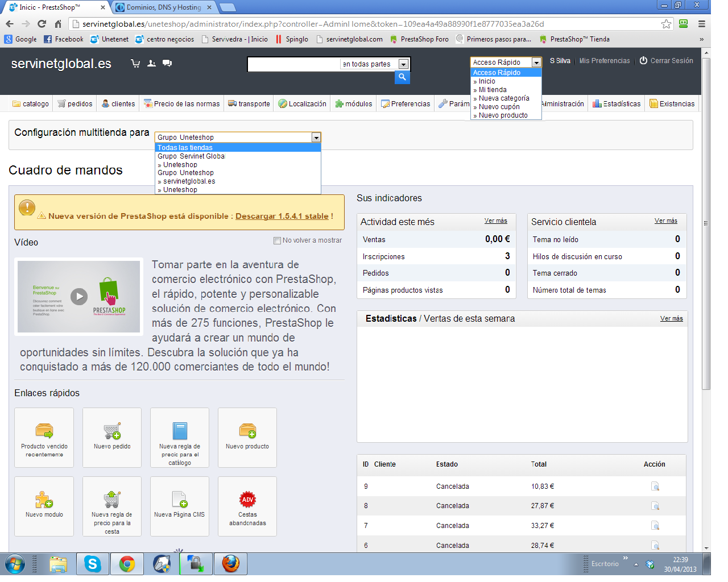Collapse the Acceso Rápido dropdown arrow

point(536,63)
